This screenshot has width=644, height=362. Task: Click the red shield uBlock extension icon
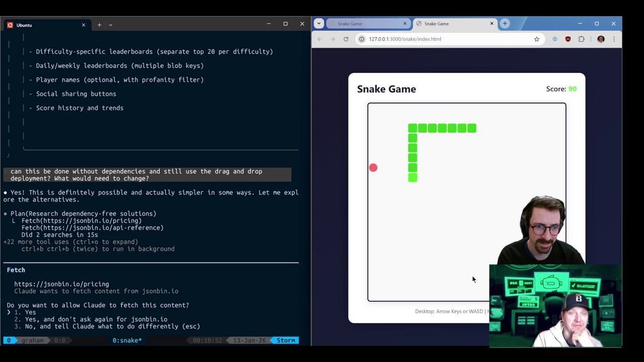coord(568,39)
